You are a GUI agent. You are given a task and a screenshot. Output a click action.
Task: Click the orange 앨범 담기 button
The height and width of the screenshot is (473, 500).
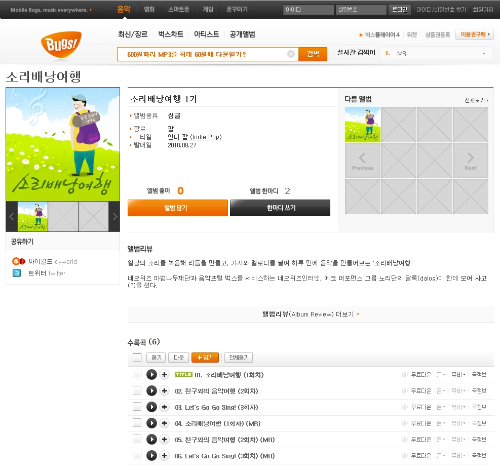tap(178, 208)
